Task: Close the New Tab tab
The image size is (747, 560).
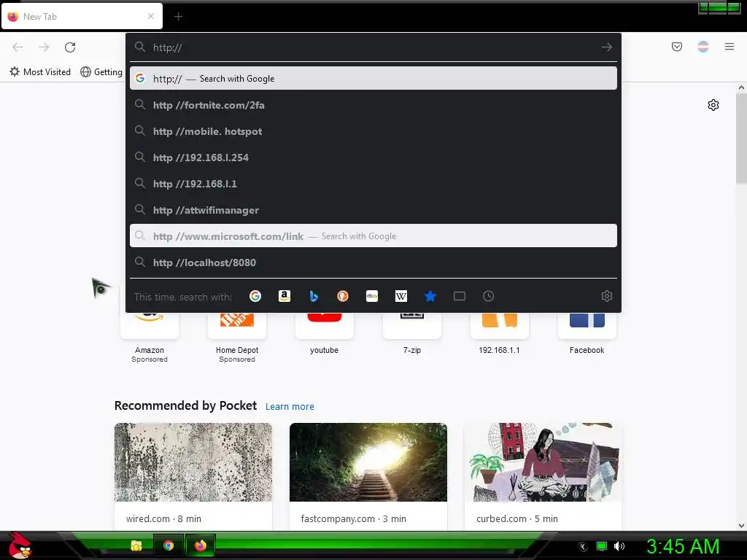Action: pos(151,16)
